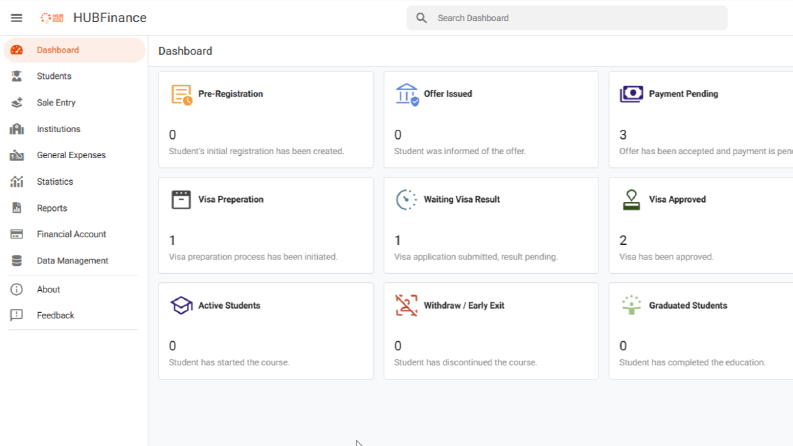Toggle the hamburger menu icon
This screenshot has width=793, height=446.
[x=17, y=18]
